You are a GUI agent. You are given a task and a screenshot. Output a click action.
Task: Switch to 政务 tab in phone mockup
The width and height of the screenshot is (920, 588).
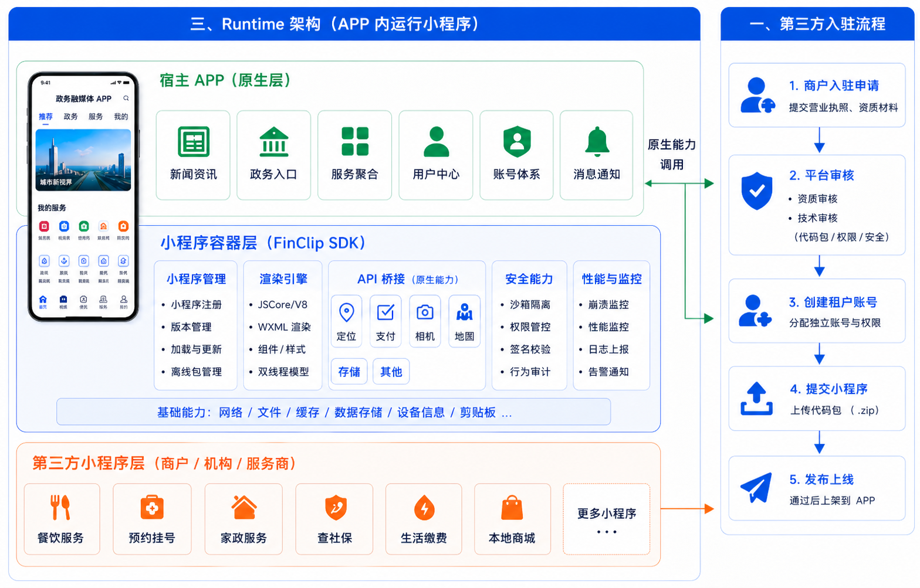[x=70, y=117]
